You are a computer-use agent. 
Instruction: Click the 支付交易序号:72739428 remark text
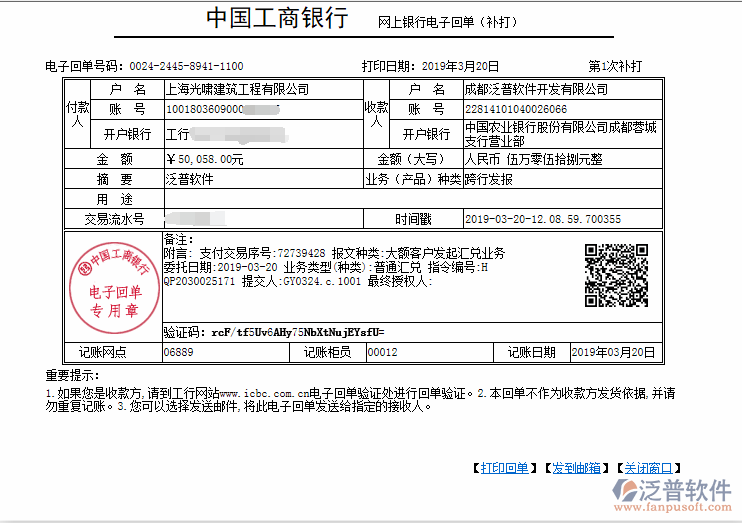click(262, 253)
